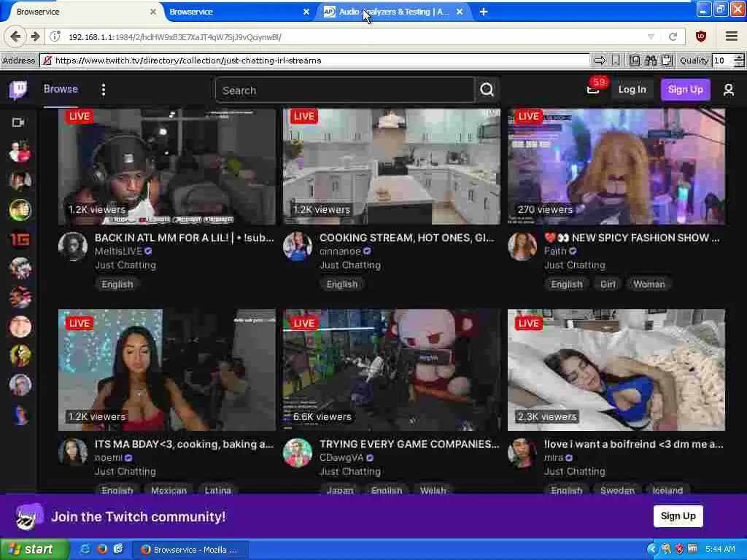Launch Firefox from the quick launch icon
The image size is (747, 560).
click(x=101, y=550)
